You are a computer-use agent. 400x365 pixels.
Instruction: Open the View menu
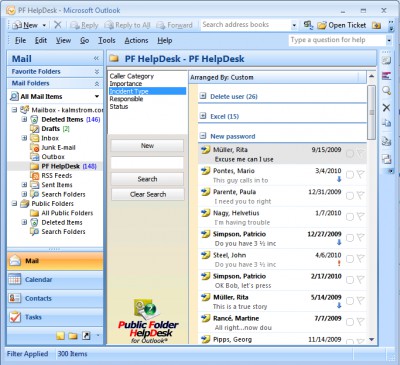point(63,40)
